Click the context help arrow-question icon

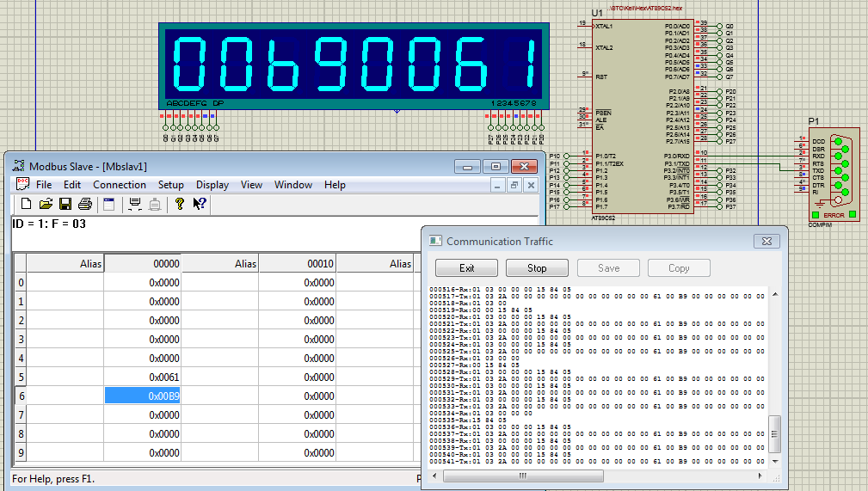[200, 204]
